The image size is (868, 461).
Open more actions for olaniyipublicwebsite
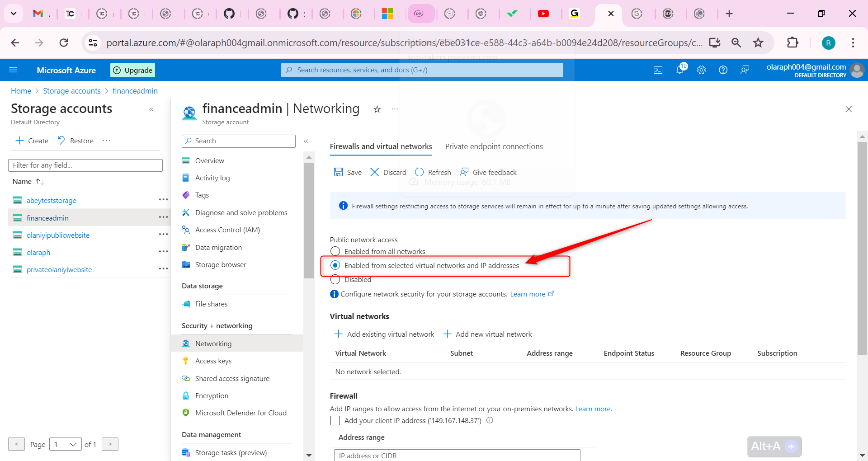[x=163, y=235]
